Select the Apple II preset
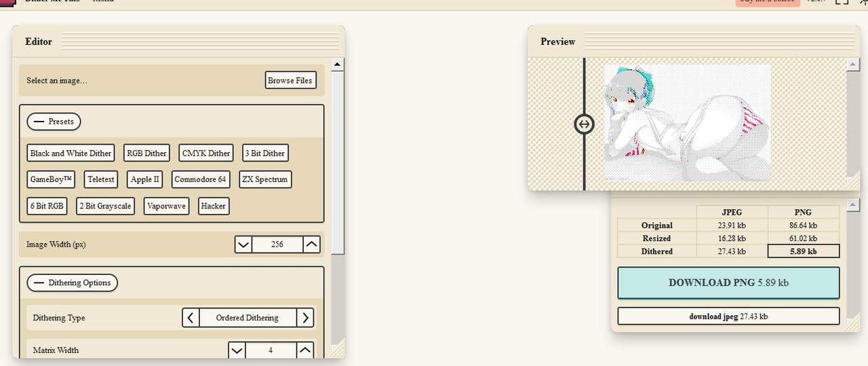 point(145,180)
